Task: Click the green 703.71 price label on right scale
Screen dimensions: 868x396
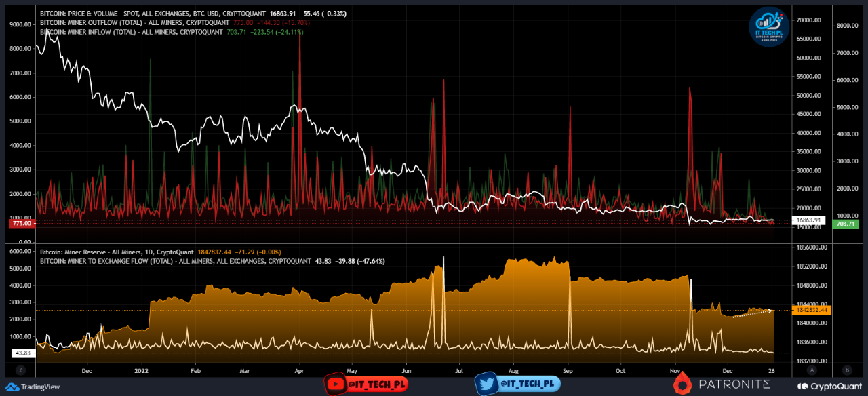Action: click(845, 224)
